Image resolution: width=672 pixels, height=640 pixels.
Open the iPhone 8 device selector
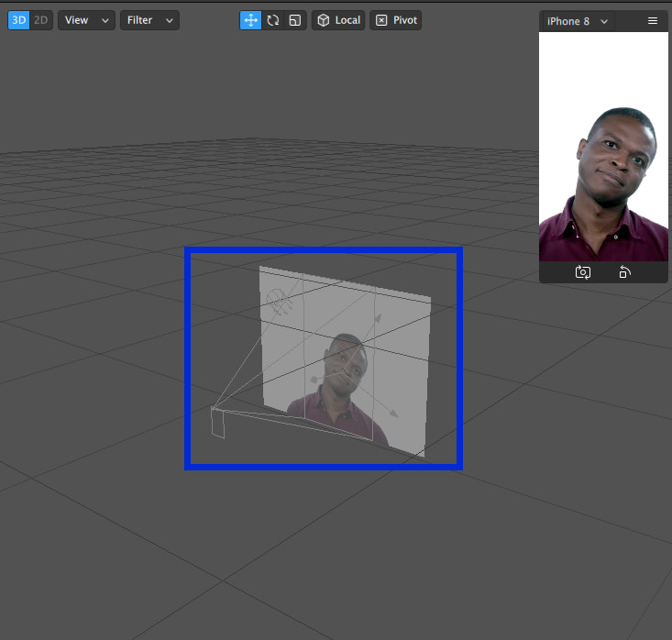coord(578,21)
